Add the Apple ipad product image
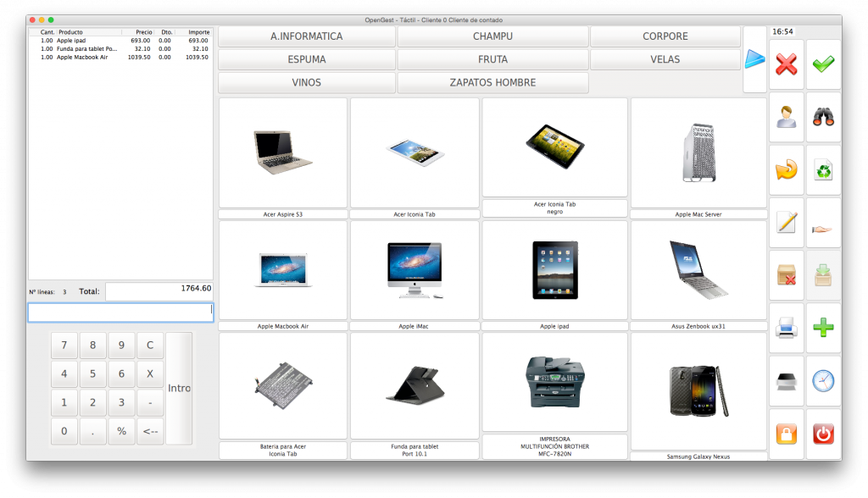868x498 pixels. pyautogui.click(x=554, y=270)
